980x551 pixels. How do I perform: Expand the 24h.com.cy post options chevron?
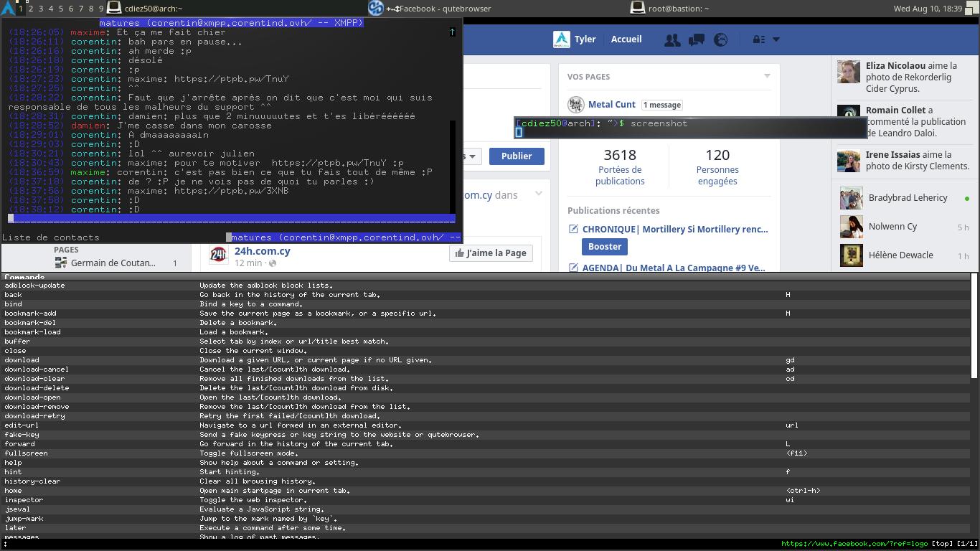coord(539,193)
